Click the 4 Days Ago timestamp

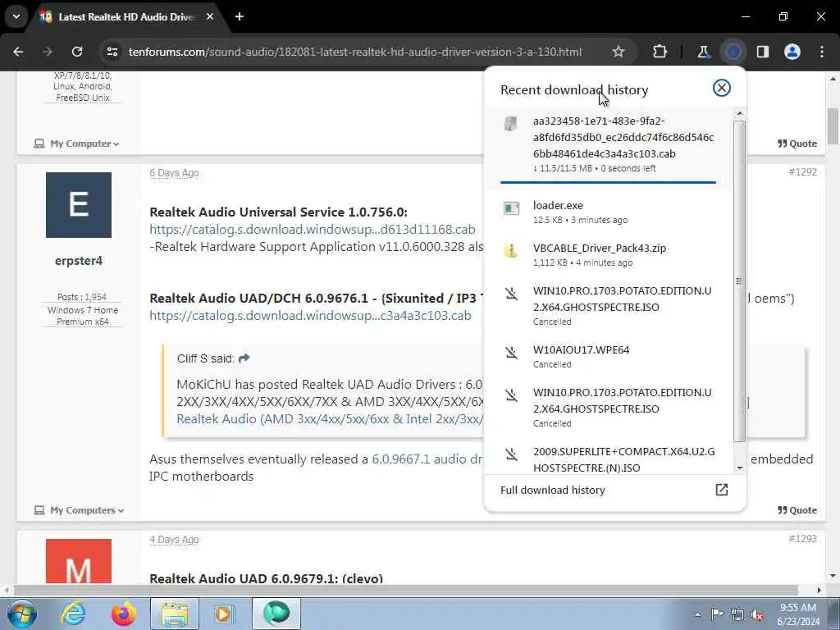pyautogui.click(x=174, y=540)
